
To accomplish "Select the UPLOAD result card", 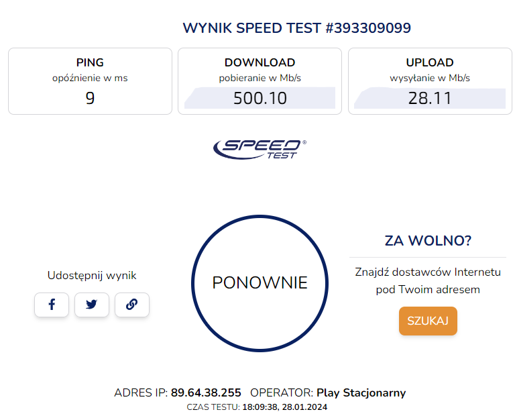I will (430, 81).
